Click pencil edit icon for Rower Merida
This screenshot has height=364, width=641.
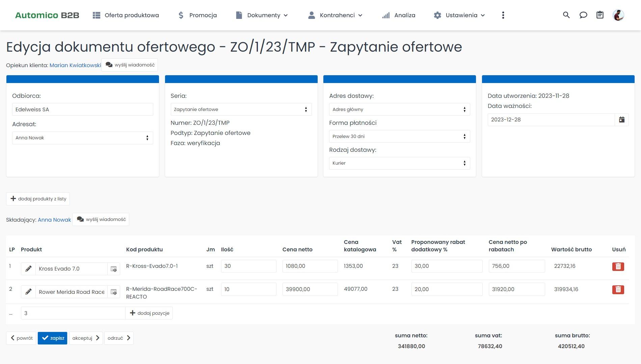click(x=28, y=292)
